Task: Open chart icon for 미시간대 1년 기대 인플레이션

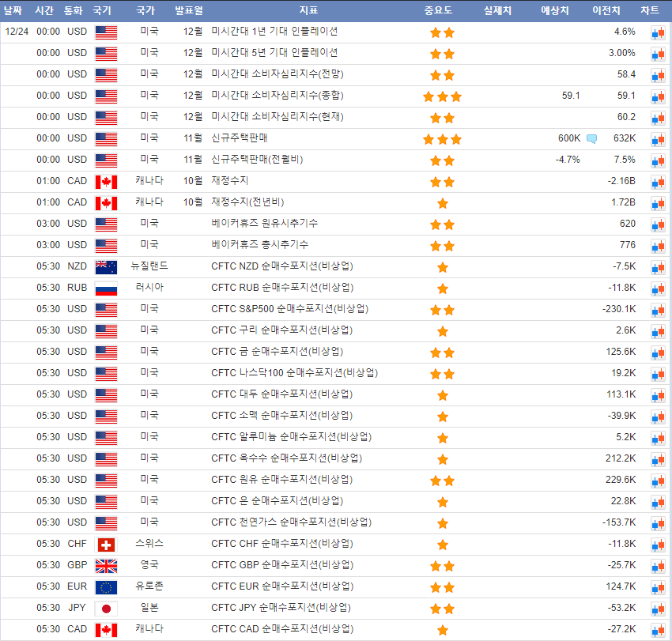Action: pos(658,32)
